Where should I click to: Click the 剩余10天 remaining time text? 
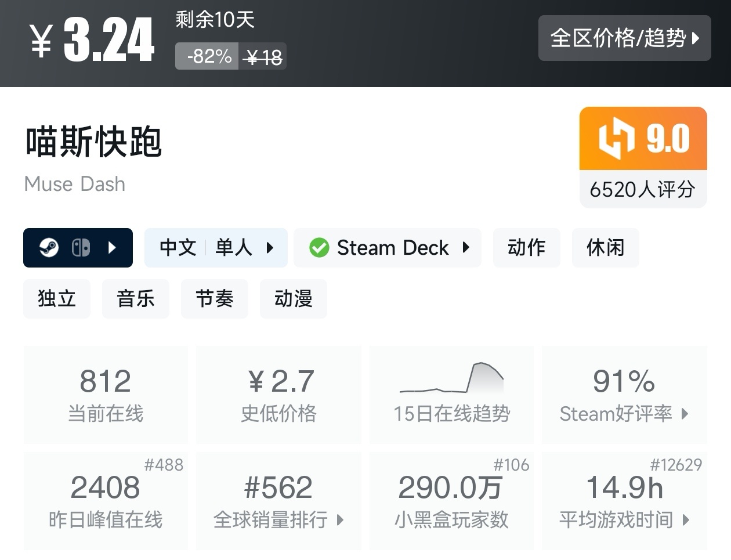pos(215,20)
